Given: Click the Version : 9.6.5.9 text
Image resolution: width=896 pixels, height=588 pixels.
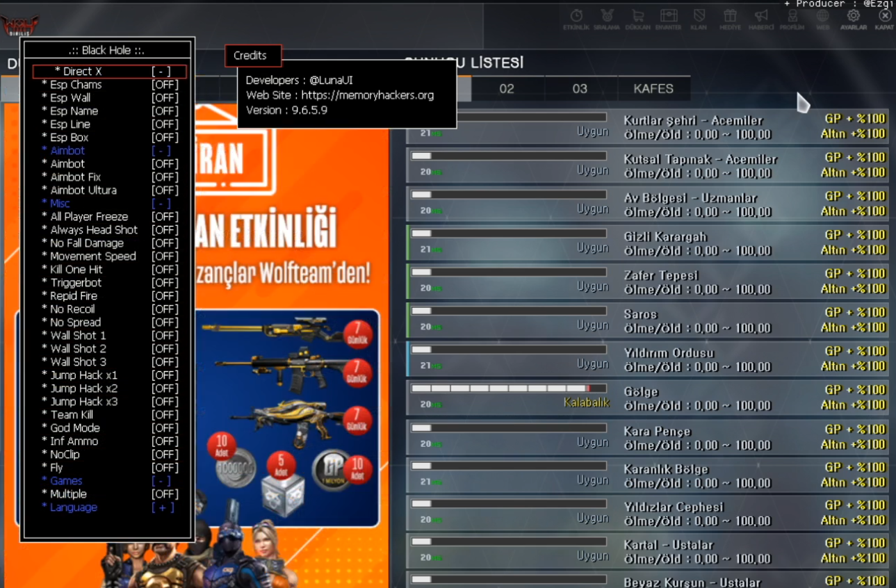Looking at the screenshot, I should (x=286, y=110).
